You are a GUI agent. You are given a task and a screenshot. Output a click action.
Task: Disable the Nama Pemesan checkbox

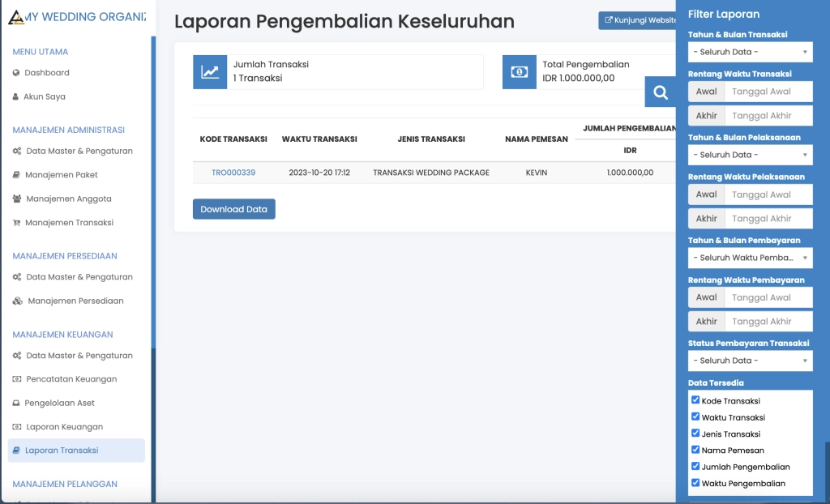695,450
